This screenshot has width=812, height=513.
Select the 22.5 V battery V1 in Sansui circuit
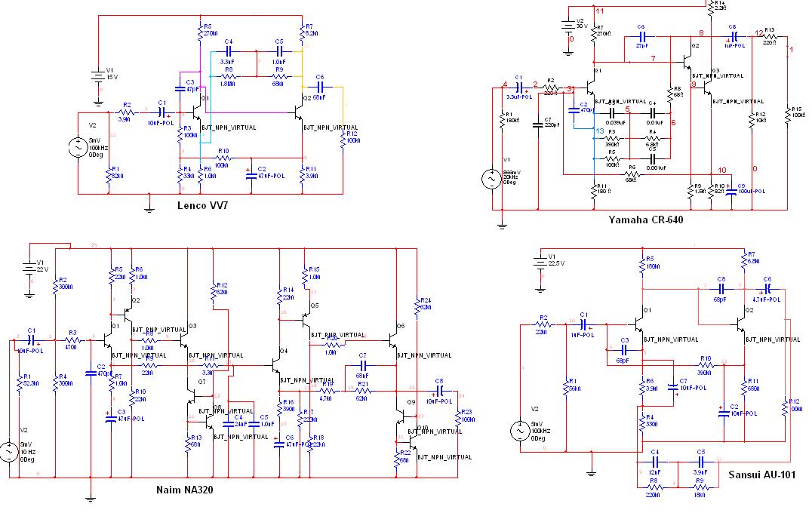(540, 263)
